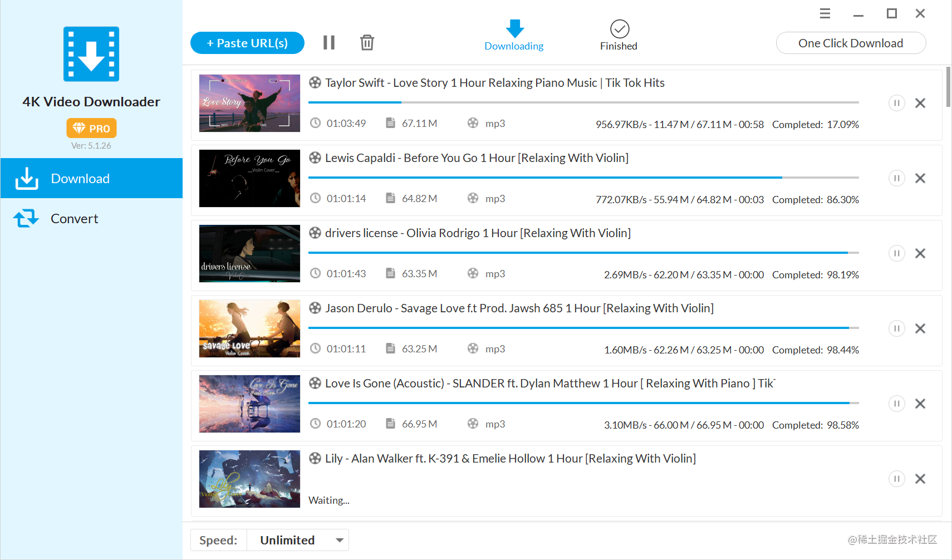Click the film reel icon beside drivers license title
Screen dimensions: 952x560
tap(315, 233)
